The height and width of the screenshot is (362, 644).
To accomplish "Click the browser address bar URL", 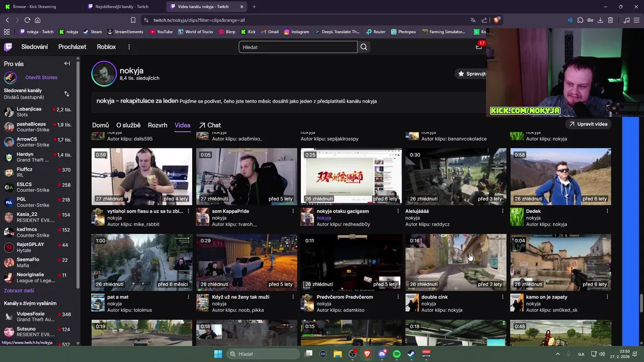I will pyautogui.click(x=200, y=20).
